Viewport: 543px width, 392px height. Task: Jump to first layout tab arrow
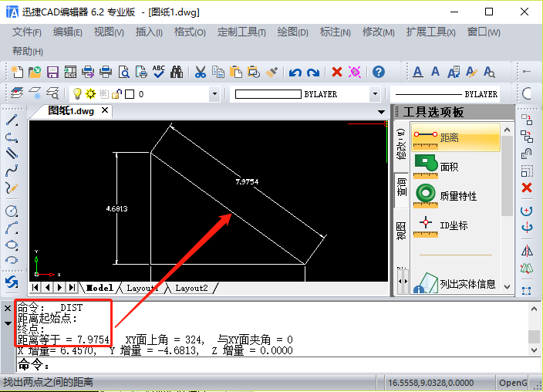click(x=35, y=287)
